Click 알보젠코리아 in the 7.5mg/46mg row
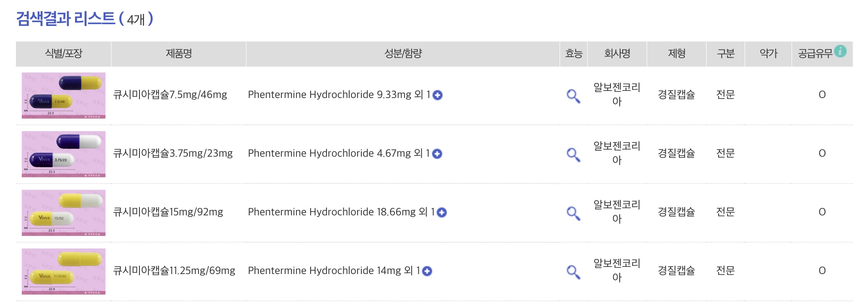This screenshot has height=308, width=868. coord(617,94)
